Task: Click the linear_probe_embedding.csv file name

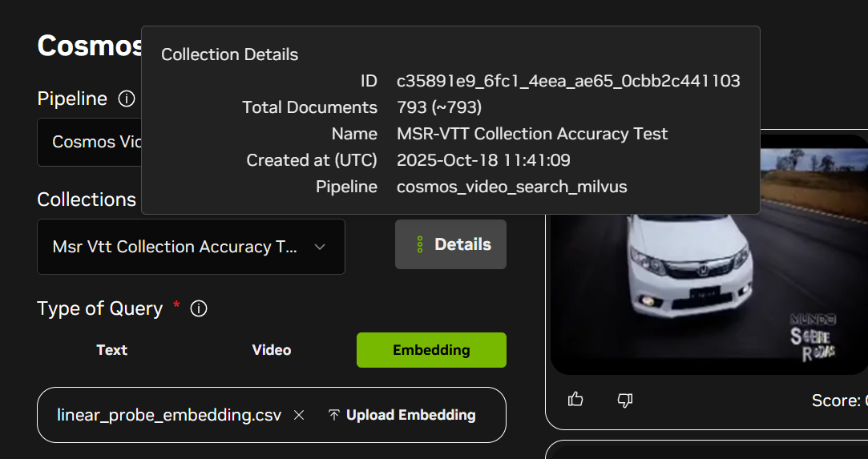Action: [x=169, y=415]
